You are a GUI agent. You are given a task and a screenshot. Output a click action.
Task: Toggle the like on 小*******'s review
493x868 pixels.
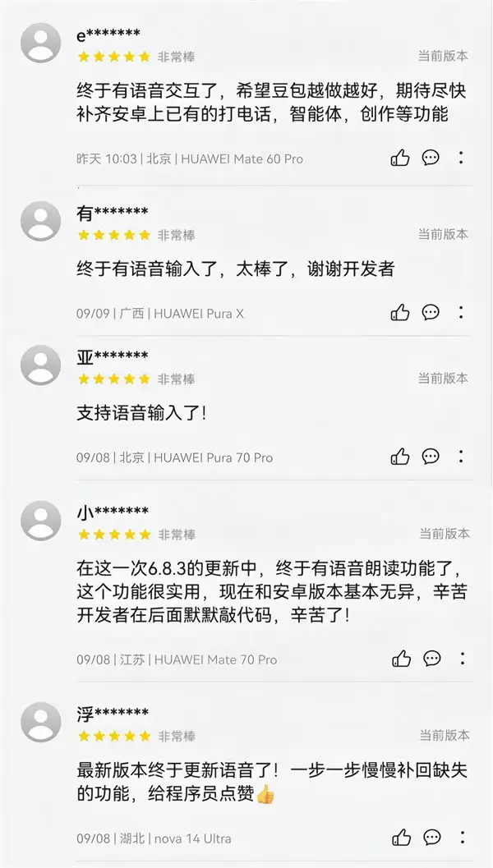[x=401, y=658]
